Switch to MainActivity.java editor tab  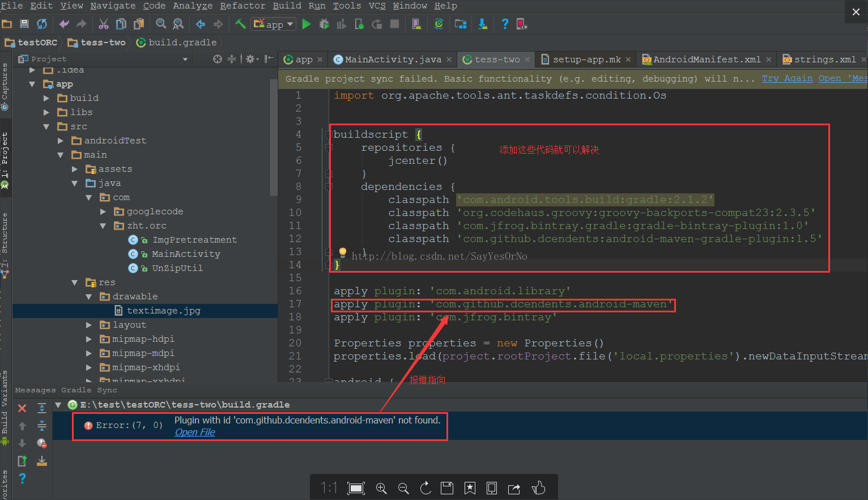[393, 60]
